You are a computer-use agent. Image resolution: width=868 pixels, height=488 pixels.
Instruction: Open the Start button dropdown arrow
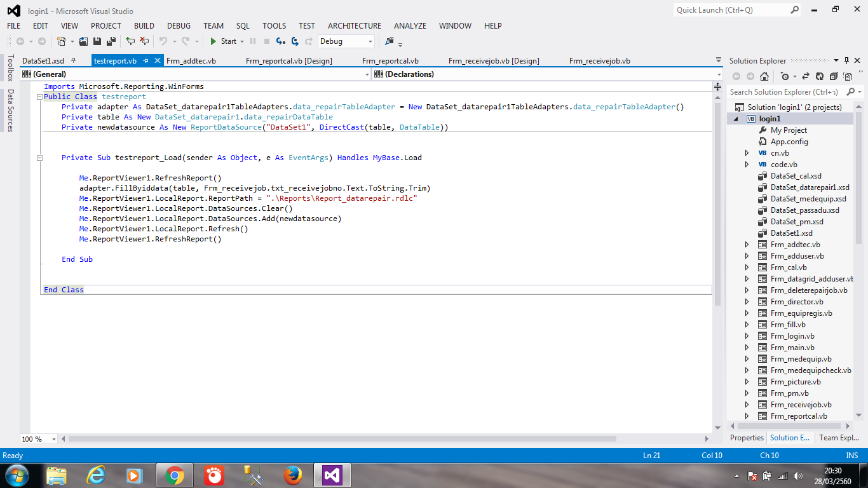pyautogui.click(x=242, y=41)
